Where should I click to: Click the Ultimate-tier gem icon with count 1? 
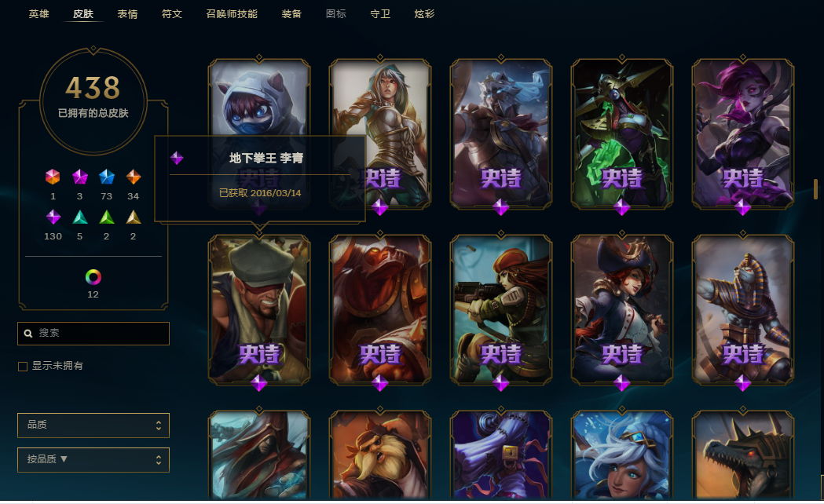click(x=53, y=177)
